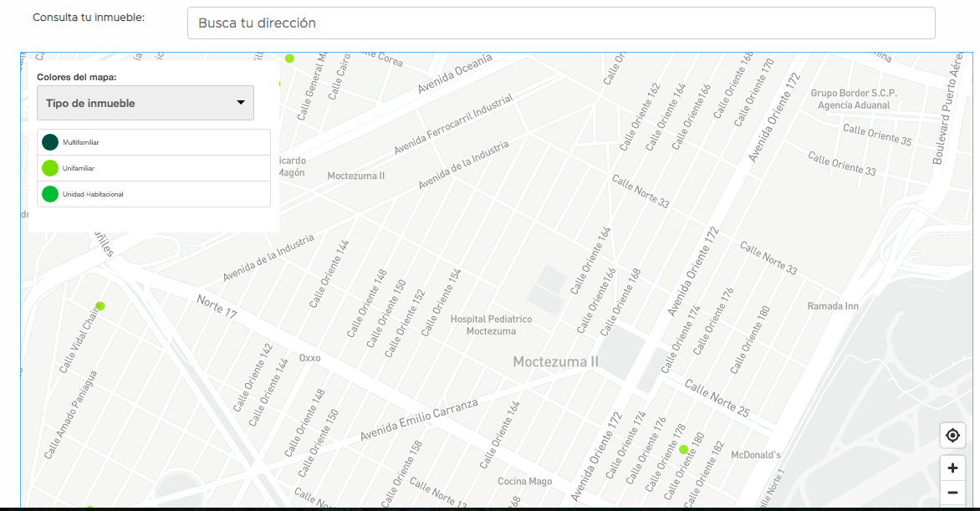Click the Unidad Habitacional green circle
The width and height of the screenshot is (980, 511).
click(50, 194)
